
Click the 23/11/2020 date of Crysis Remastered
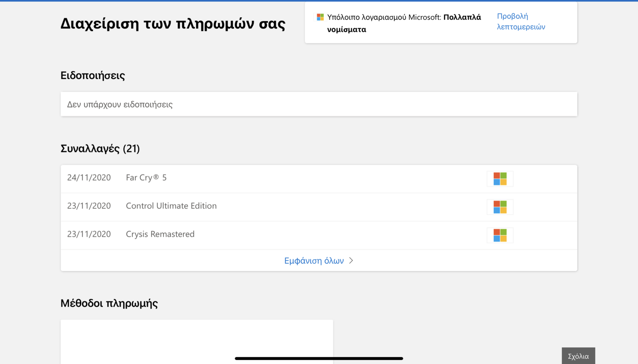[89, 234]
